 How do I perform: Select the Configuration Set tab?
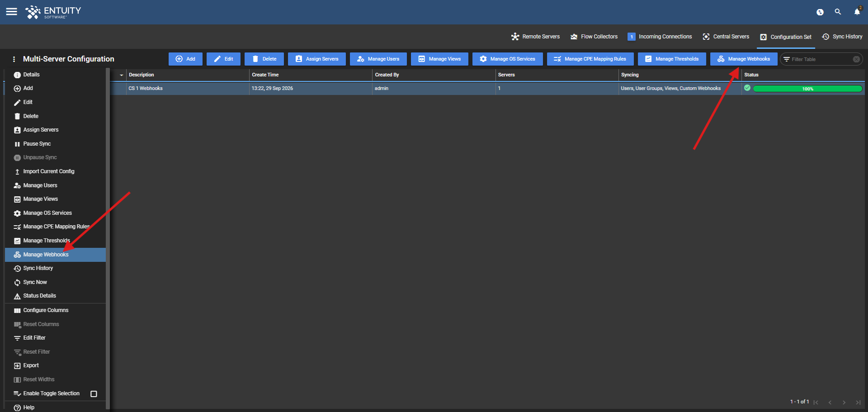pos(786,37)
